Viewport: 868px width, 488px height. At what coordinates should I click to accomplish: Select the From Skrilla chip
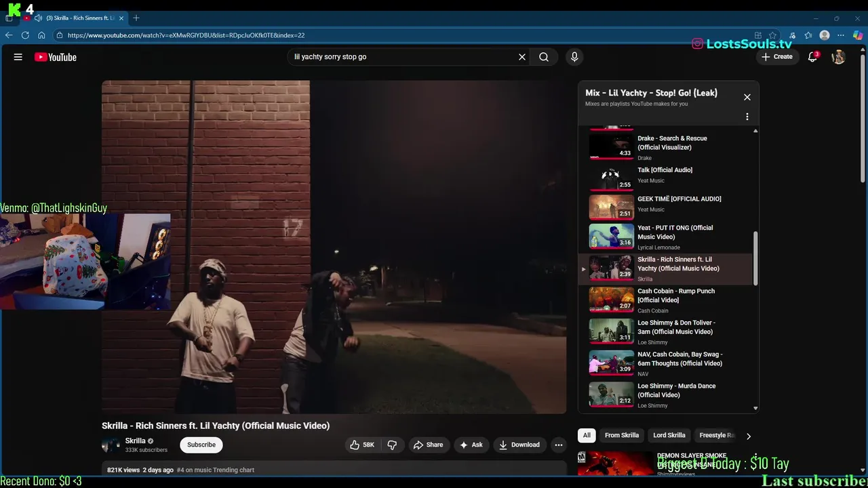[622, 435]
